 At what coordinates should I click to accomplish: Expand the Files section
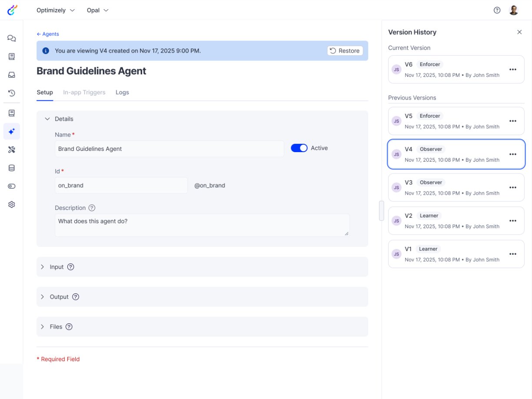point(42,326)
